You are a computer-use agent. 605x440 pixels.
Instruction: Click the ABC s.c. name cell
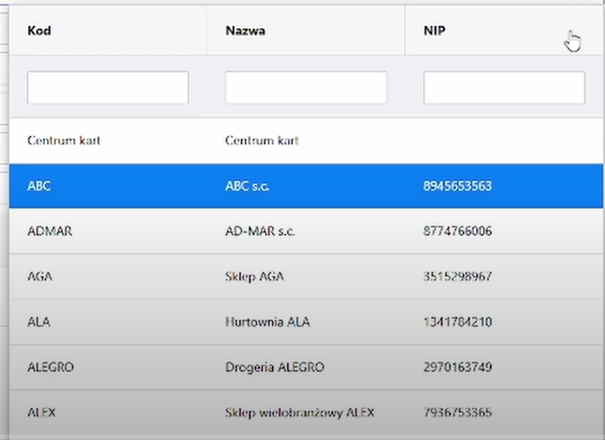[247, 186]
